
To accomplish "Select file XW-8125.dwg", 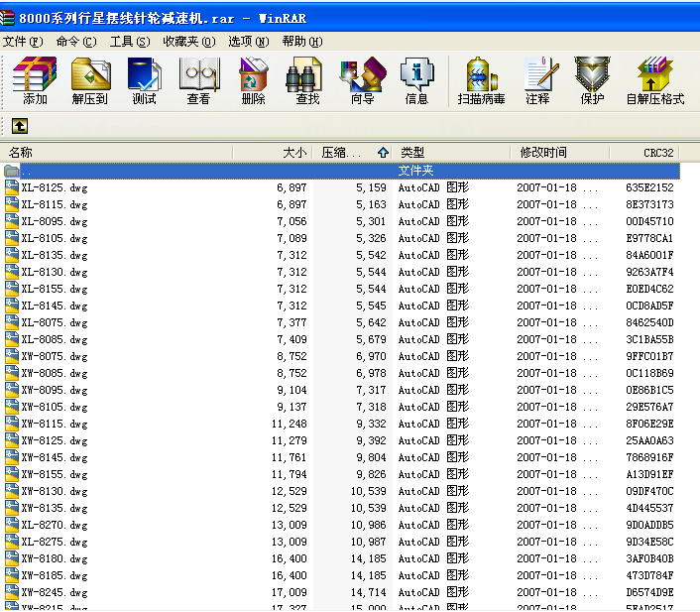I will [x=55, y=440].
